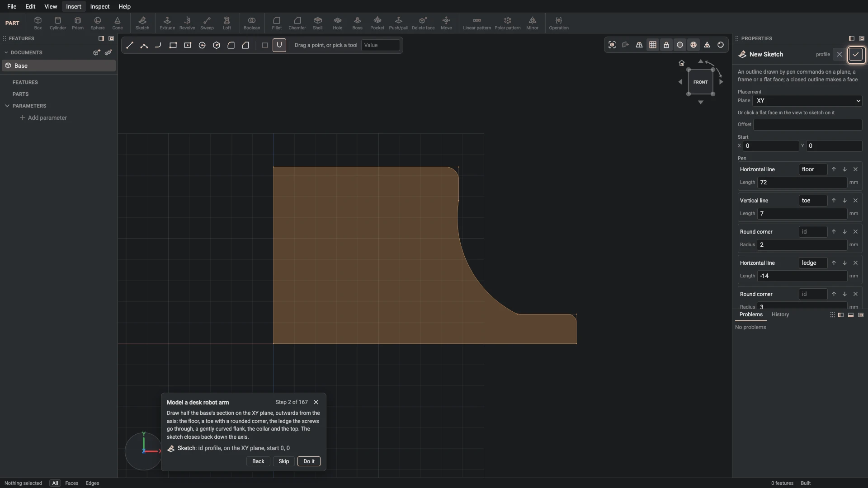Select the circle sketch tool
The image size is (868, 488).
202,45
